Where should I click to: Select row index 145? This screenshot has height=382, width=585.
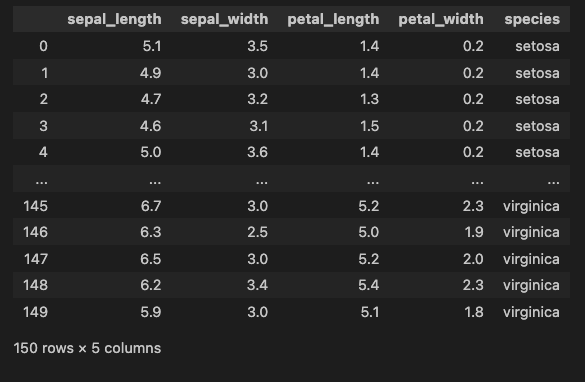[x=35, y=206]
